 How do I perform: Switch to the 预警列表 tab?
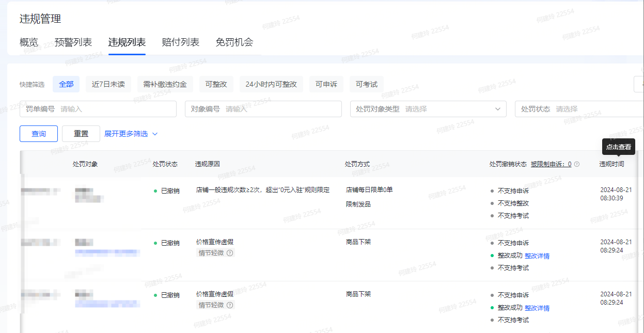73,42
